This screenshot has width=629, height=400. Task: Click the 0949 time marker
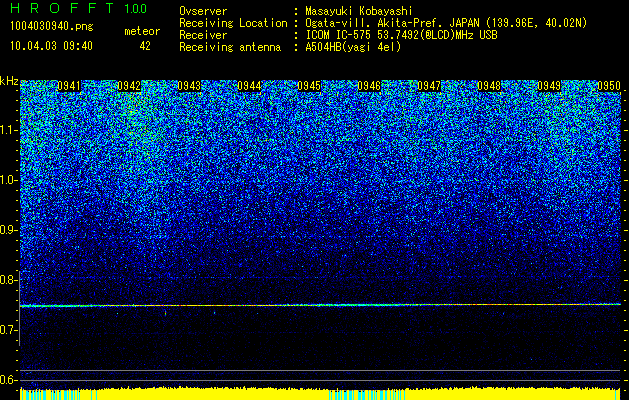coord(549,86)
